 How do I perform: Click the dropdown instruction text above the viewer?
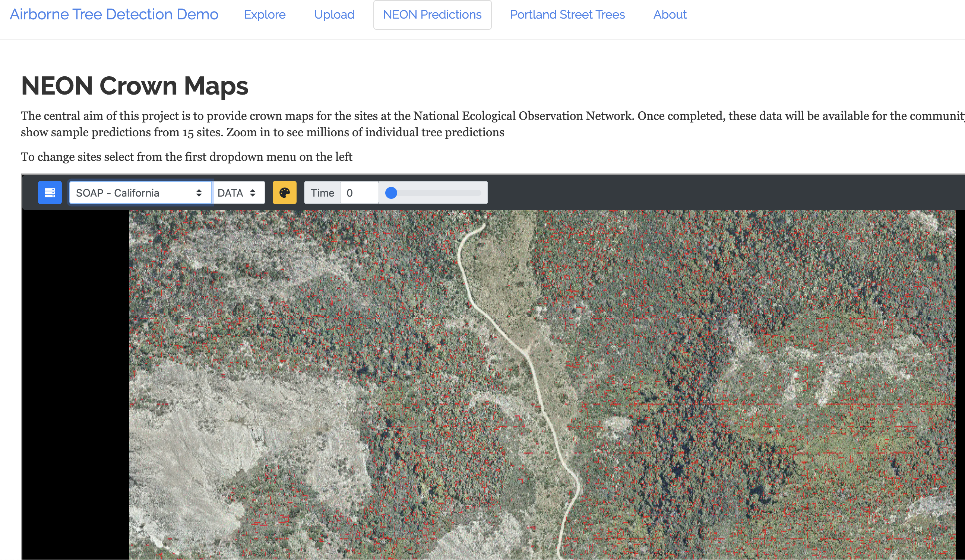[186, 157]
